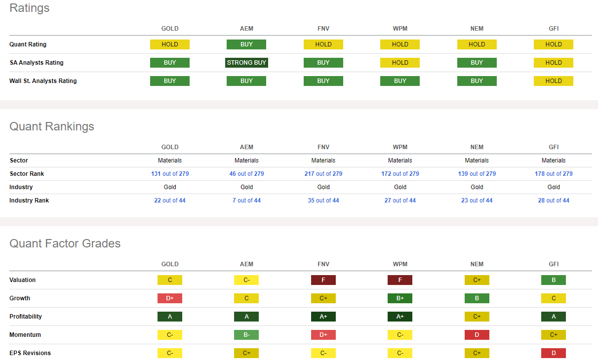Click AEM's Momentum B- grade swatch
This screenshot has height=364, width=598.
246,335
